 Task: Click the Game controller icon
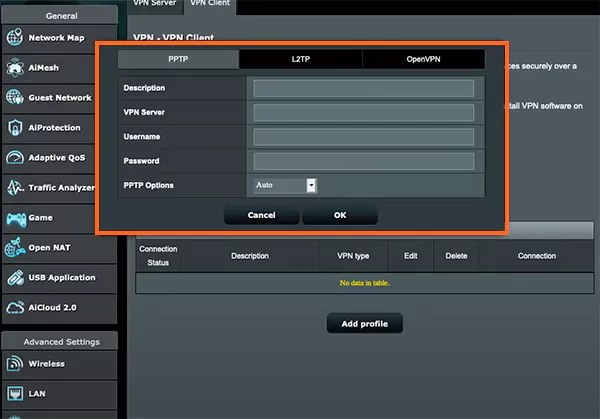[x=16, y=219]
